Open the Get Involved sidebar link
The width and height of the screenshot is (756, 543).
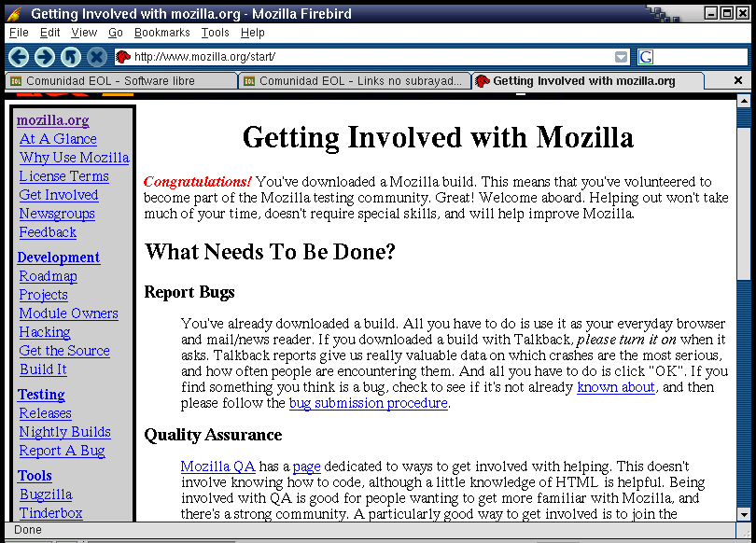click(59, 195)
